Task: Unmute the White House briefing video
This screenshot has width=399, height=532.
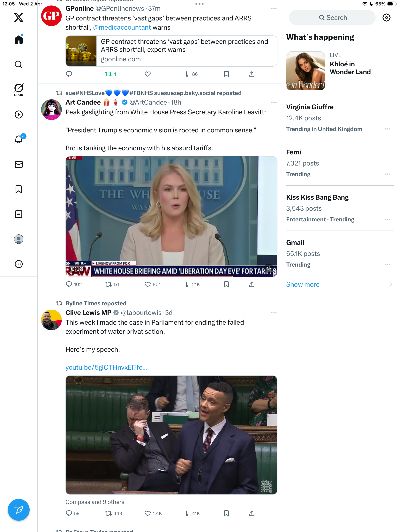Action: 269,268
